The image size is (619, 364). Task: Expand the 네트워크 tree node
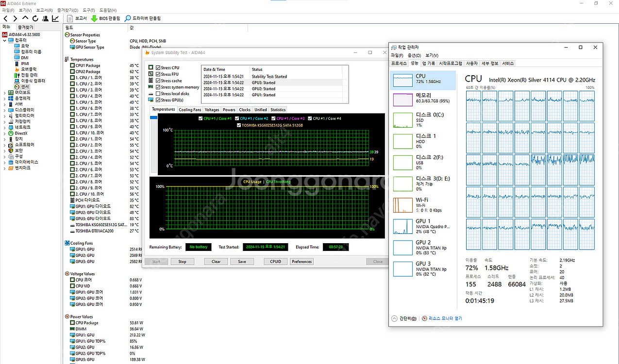pyautogui.click(x=5, y=127)
